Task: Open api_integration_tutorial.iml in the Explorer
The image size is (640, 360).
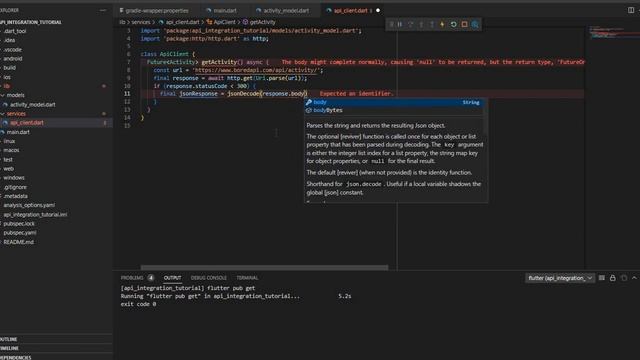Action: pyautogui.click(x=35, y=214)
